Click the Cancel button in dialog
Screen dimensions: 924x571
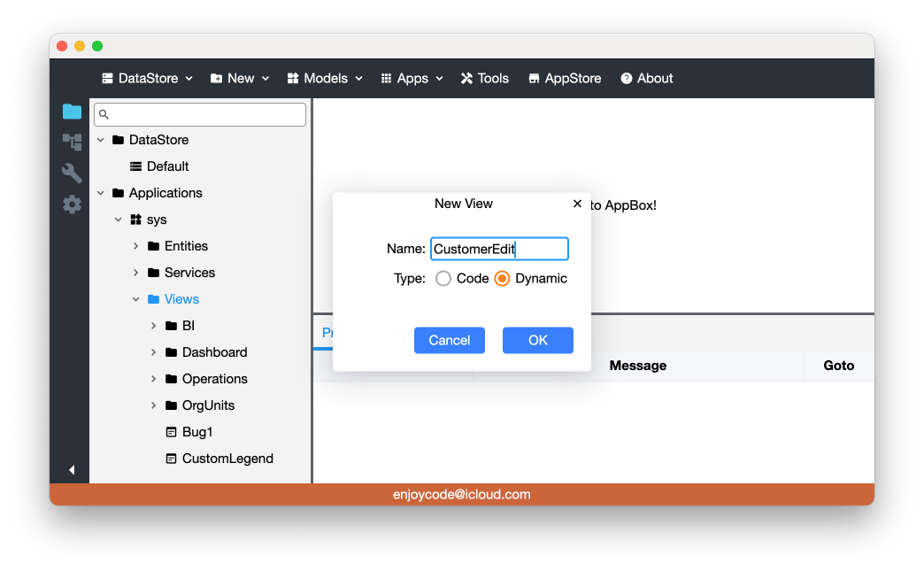pos(450,340)
